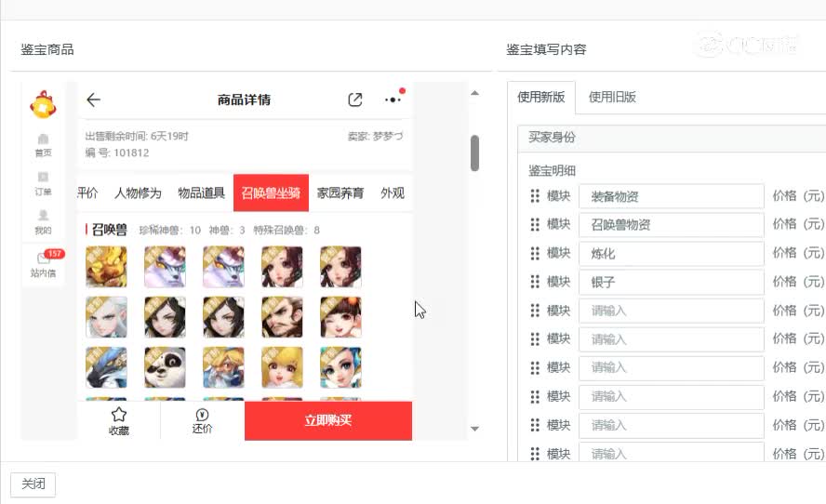Select the white-haired pet thumbnail

click(106, 317)
